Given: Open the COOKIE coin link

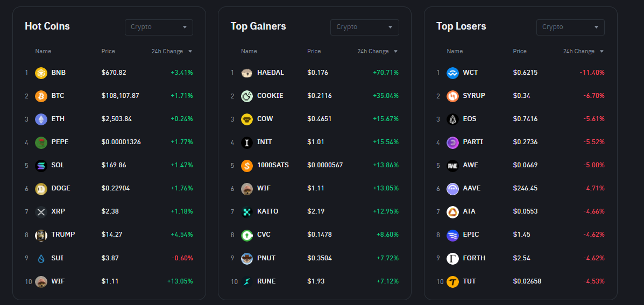Looking at the screenshot, I should coord(270,96).
